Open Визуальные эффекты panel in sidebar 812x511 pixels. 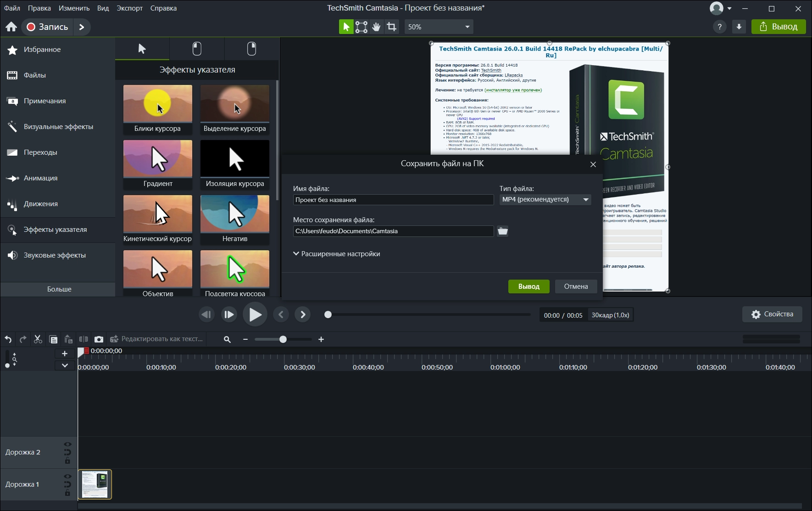(58, 127)
